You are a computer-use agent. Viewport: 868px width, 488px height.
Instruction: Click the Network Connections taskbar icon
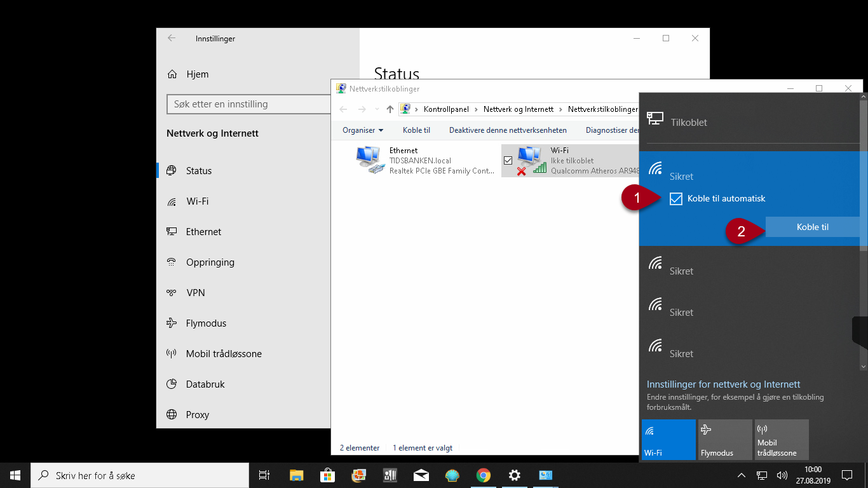[x=546, y=475]
